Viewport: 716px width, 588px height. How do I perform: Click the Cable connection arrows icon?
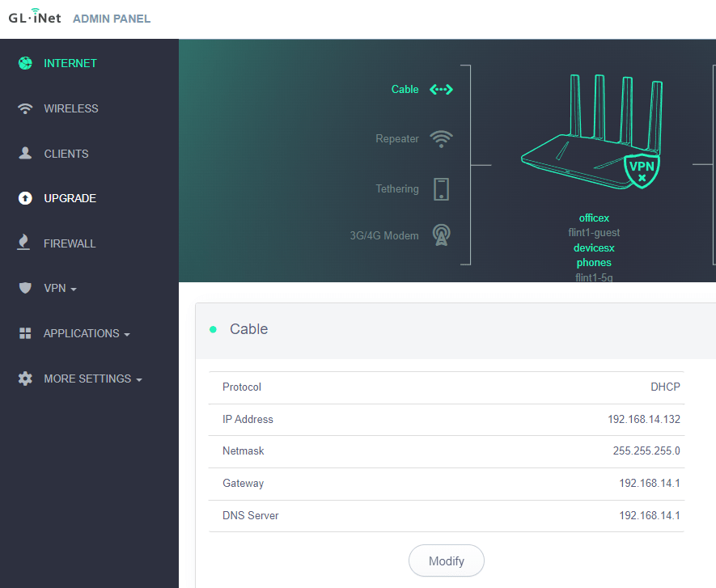point(441,90)
